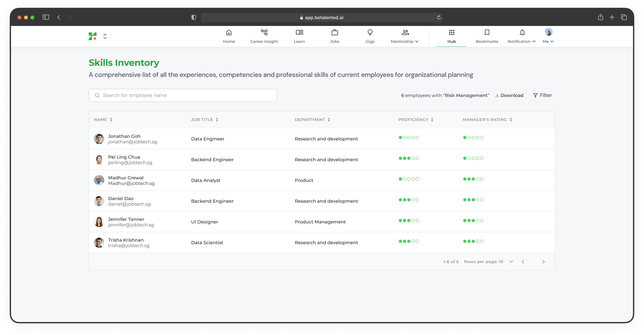Image resolution: width=644 pixels, height=335 pixels.
Task: Select the Hub tab
Action: pos(452,36)
